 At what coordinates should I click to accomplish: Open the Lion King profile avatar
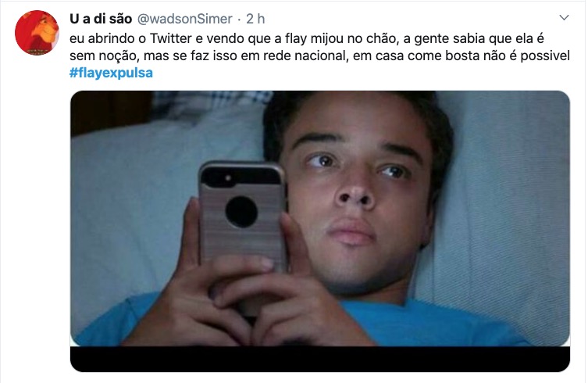(x=37, y=33)
